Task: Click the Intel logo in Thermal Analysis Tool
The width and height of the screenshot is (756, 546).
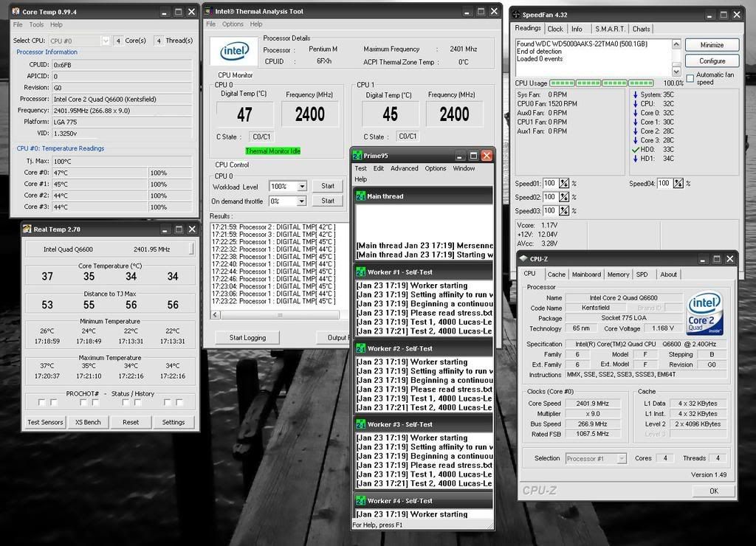Action: (x=234, y=51)
